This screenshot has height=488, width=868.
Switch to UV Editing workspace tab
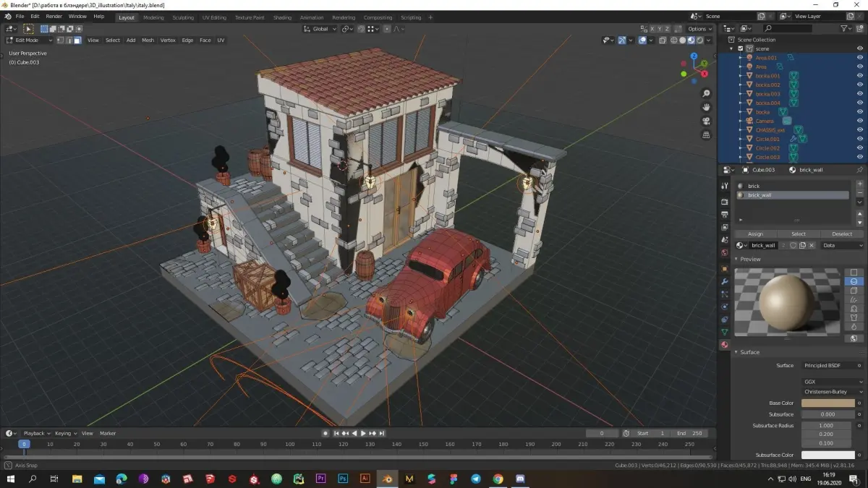pyautogui.click(x=214, y=17)
